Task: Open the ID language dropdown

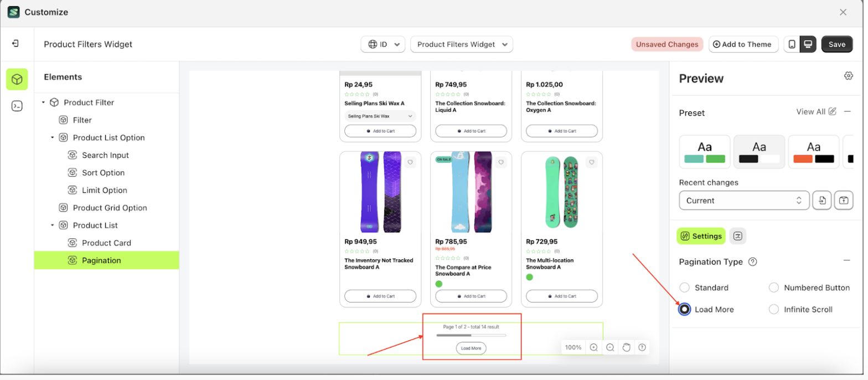Action: point(383,44)
